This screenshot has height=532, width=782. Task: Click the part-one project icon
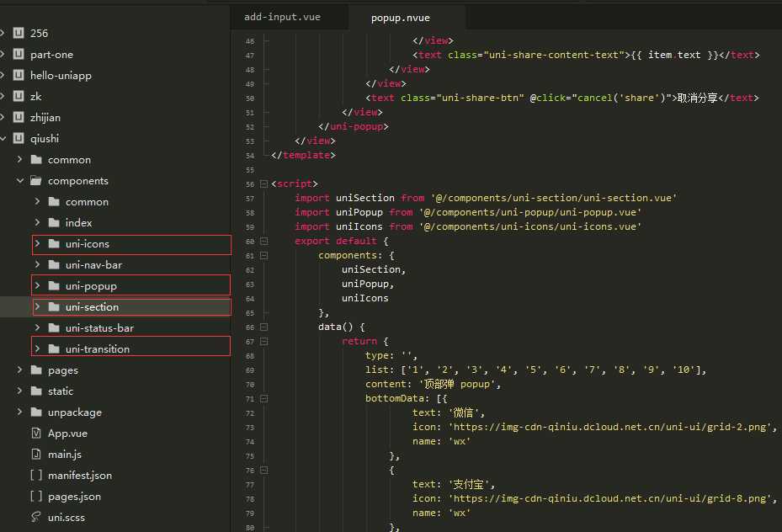[19, 54]
